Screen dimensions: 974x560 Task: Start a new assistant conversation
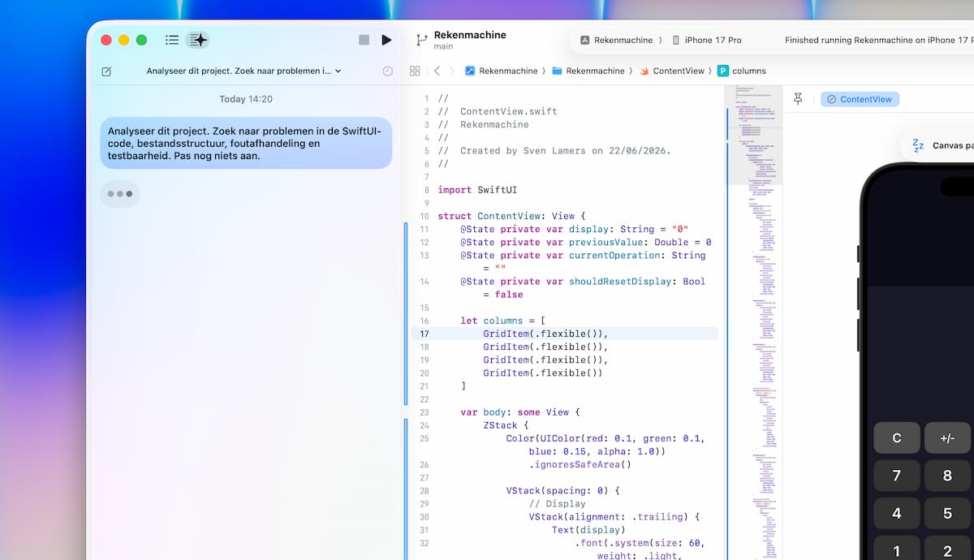[106, 71]
